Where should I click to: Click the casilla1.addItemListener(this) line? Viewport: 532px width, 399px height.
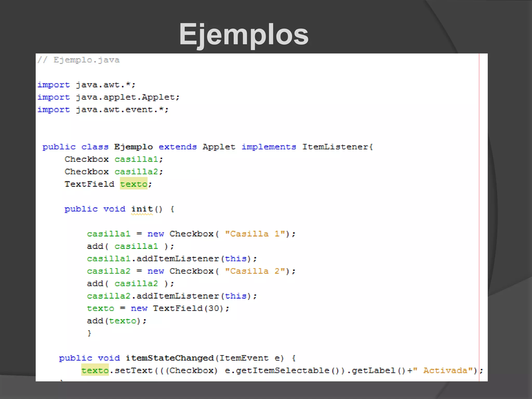[172, 259]
